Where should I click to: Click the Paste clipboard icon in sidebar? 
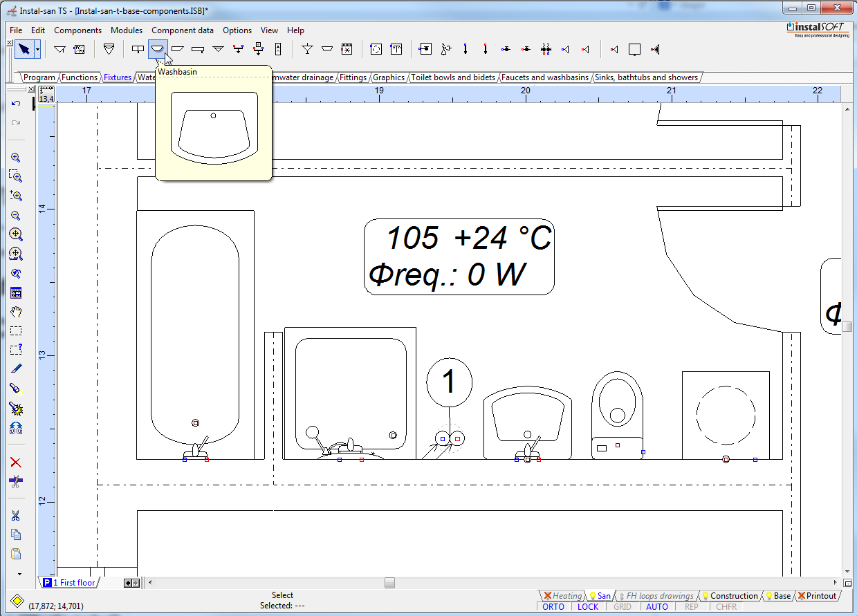pyautogui.click(x=16, y=554)
